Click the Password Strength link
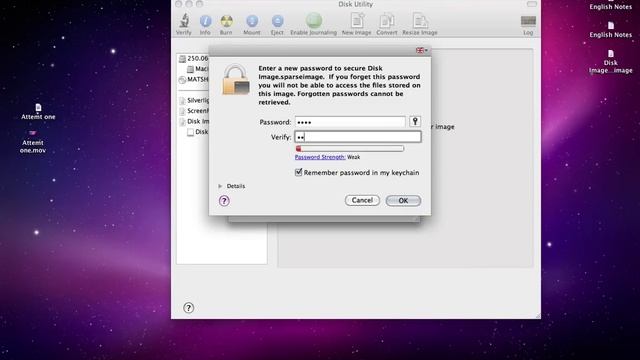The image size is (640, 360). click(320, 157)
